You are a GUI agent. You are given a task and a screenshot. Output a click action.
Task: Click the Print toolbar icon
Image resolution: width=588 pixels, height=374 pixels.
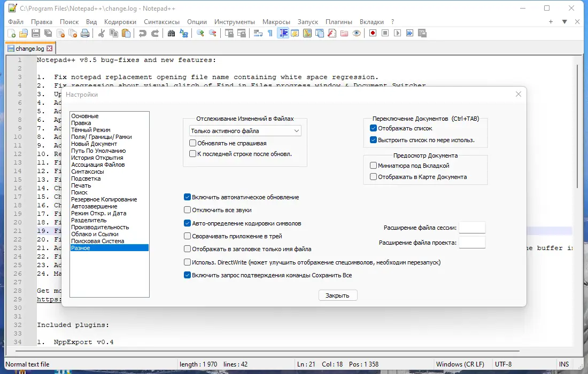point(86,33)
